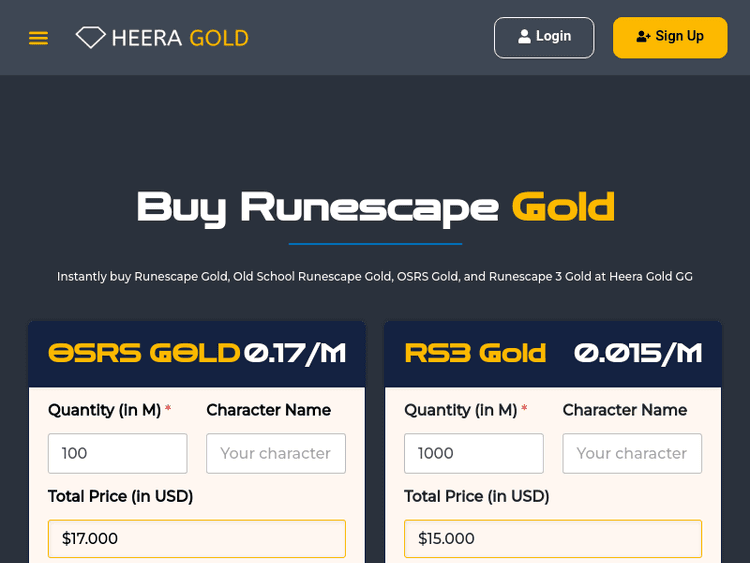The image size is (750, 563).
Task: Focus the OSRS Gold character name field
Action: pos(275,453)
